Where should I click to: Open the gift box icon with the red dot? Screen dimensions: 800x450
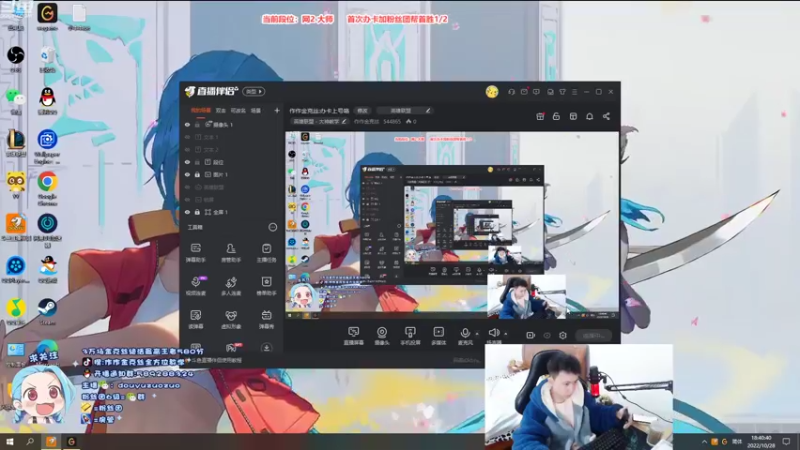coord(540,116)
